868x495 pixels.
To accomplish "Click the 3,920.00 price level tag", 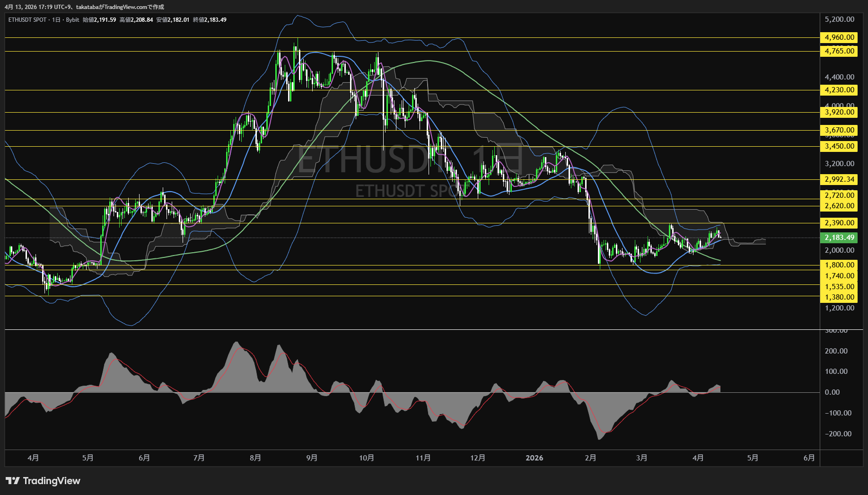I will 839,112.
